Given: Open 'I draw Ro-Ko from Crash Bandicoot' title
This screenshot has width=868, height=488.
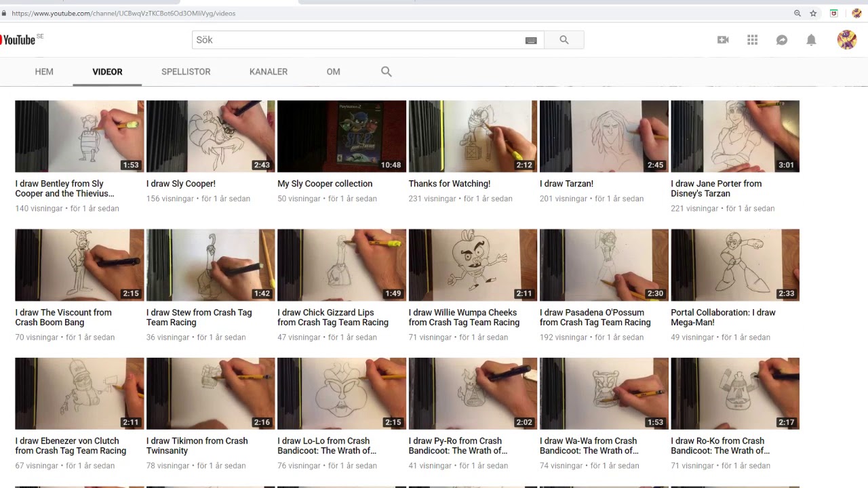Looking at the screenshot, I should [720, 446].
